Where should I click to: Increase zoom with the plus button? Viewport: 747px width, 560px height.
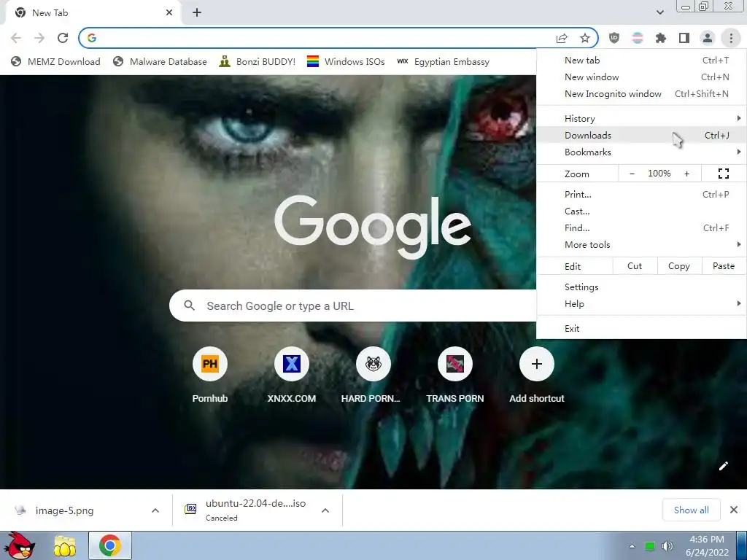click(687, 174)
